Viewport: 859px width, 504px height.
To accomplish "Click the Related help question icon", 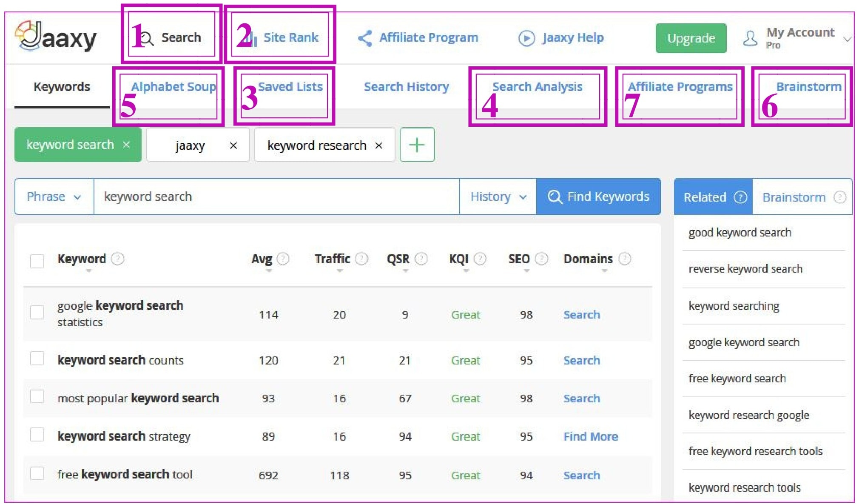I will 740,197.
